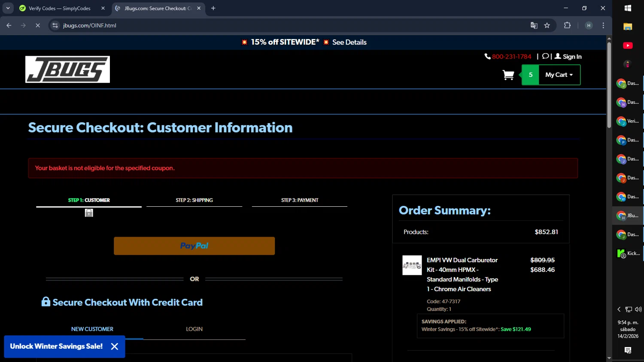The height and width of the screenshot is (362, 644).
Task: Open EMPI VW Dual Carburetor Kit thumbnail
Action: 412,265
